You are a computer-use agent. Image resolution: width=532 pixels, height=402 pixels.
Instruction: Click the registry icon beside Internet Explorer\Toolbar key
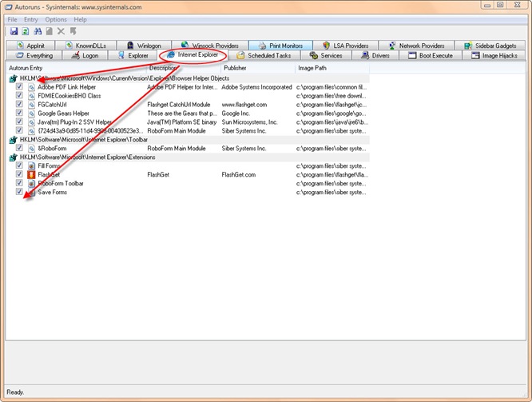pyautogui.click(x=13, y=140)
